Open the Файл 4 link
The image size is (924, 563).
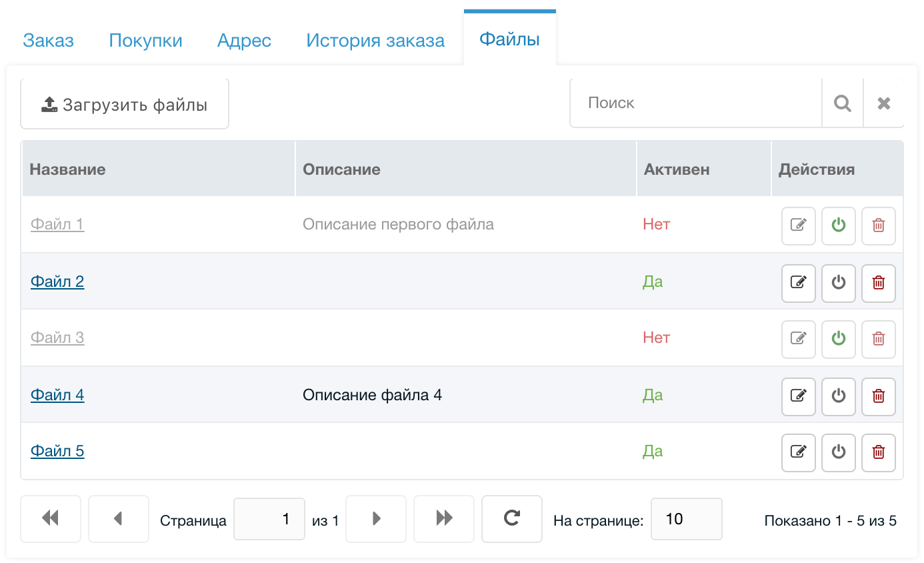pyautogui.click(x=57, y=395)
